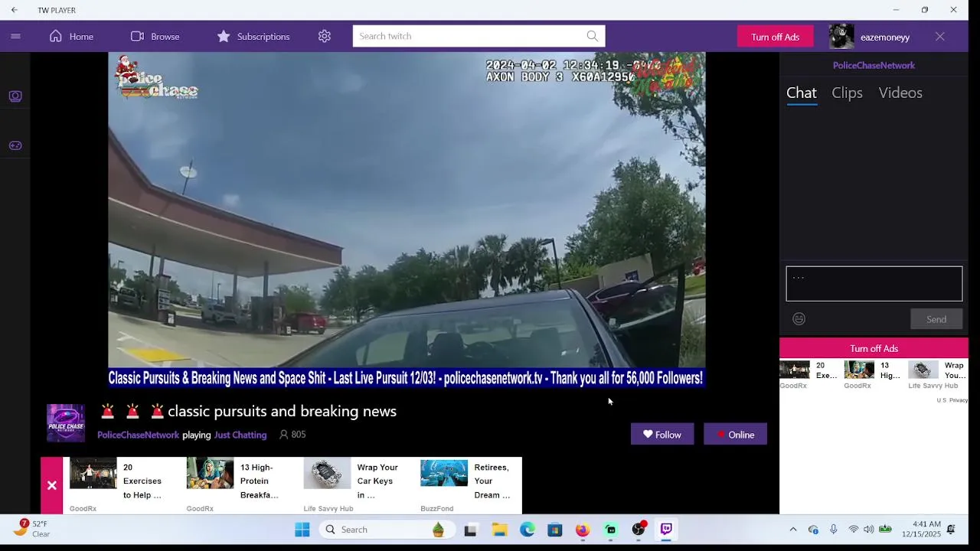The height and width of the screenshot is (551, 980).
Task: Expand the hidden system tray icons chevron
Action: pyautogui.click(x=793, y=530)
